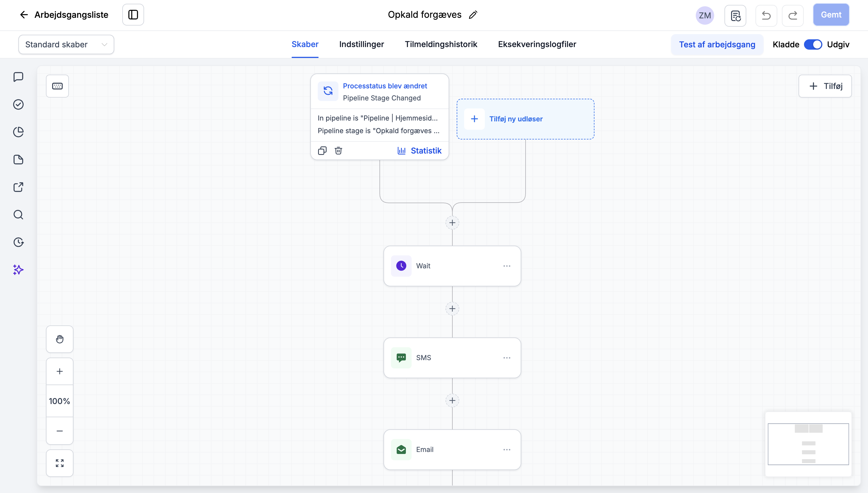Image resolution: width=868 pixels, height=493 pixels.
Task: Zoom in on the canvas
Action: tap(60, 371)
